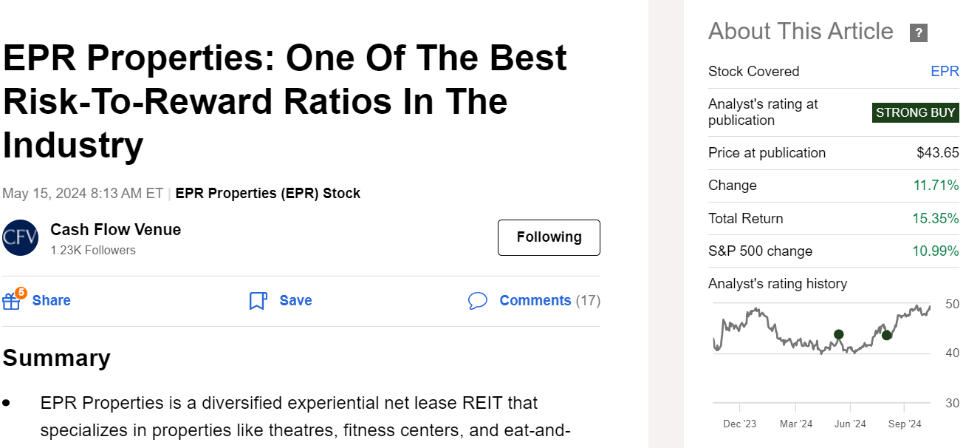Toggle the Following button for Cash Flow Venue
The image size is (980, 448).
click(x=549, y=237)
